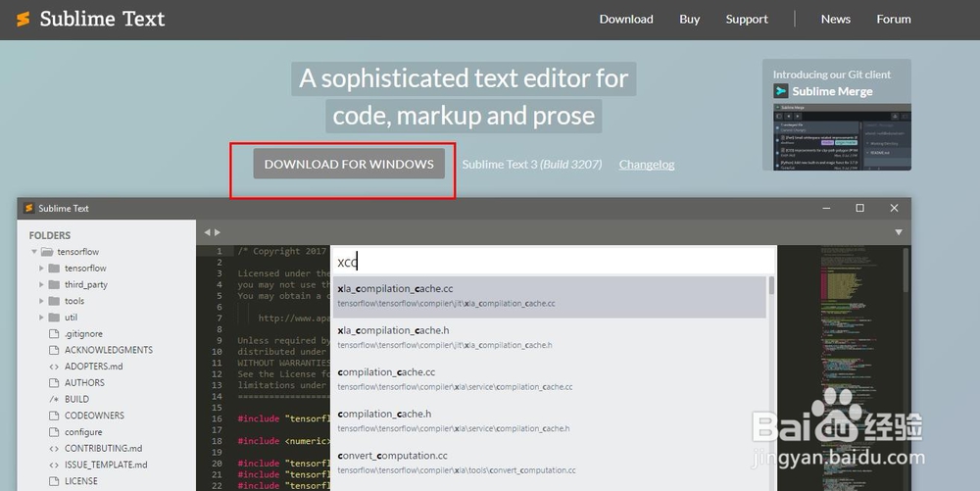Open ADOPTERS.md in the sidebar
The height and width of the screenshot is (491, 980).
click(x=94, y=367)
